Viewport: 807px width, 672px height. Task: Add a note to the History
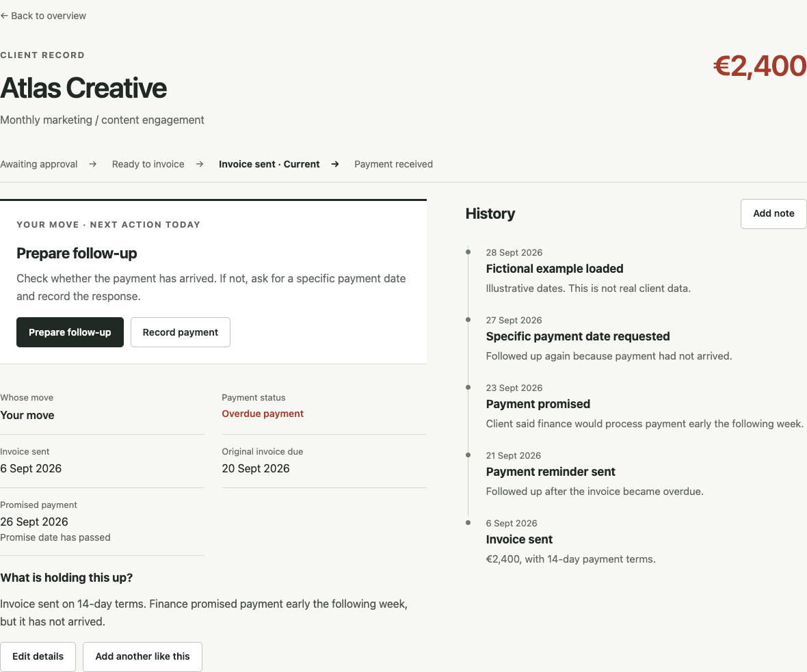coord(773,213)
